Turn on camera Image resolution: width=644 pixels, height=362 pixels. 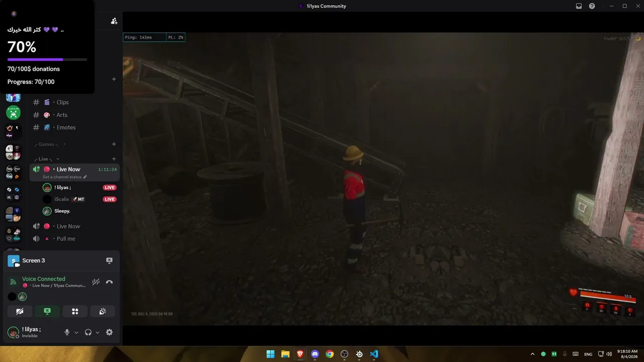click(x=20, y=311)
